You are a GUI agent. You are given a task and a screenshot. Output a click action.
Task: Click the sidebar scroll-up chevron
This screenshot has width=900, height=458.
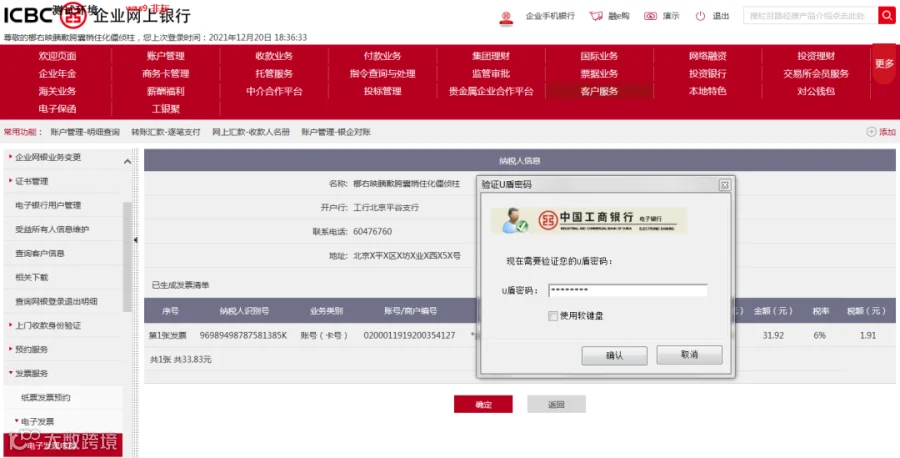(127, 162)
